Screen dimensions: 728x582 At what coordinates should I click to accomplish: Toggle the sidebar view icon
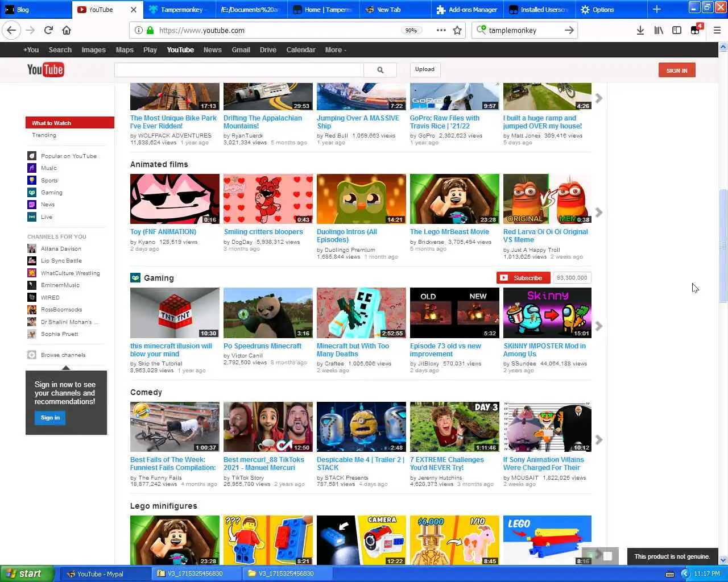677,30
